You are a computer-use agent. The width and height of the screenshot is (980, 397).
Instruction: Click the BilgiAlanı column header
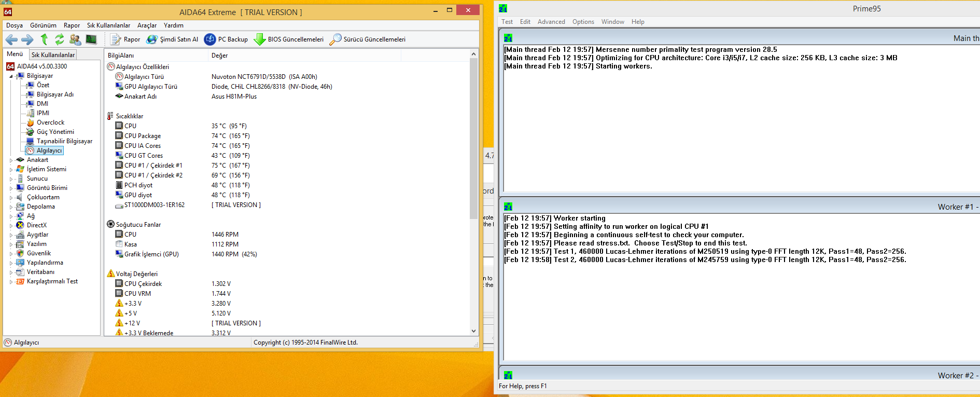[x=156, y=56]
